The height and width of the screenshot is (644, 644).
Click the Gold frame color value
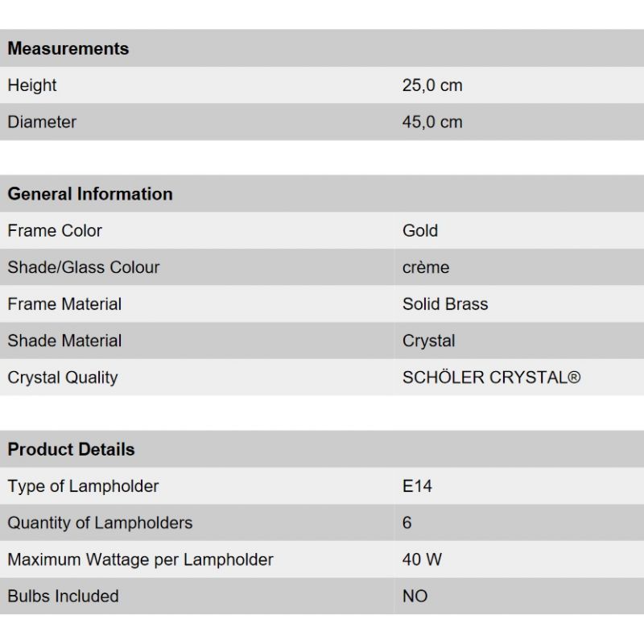[x=420, y=231]
